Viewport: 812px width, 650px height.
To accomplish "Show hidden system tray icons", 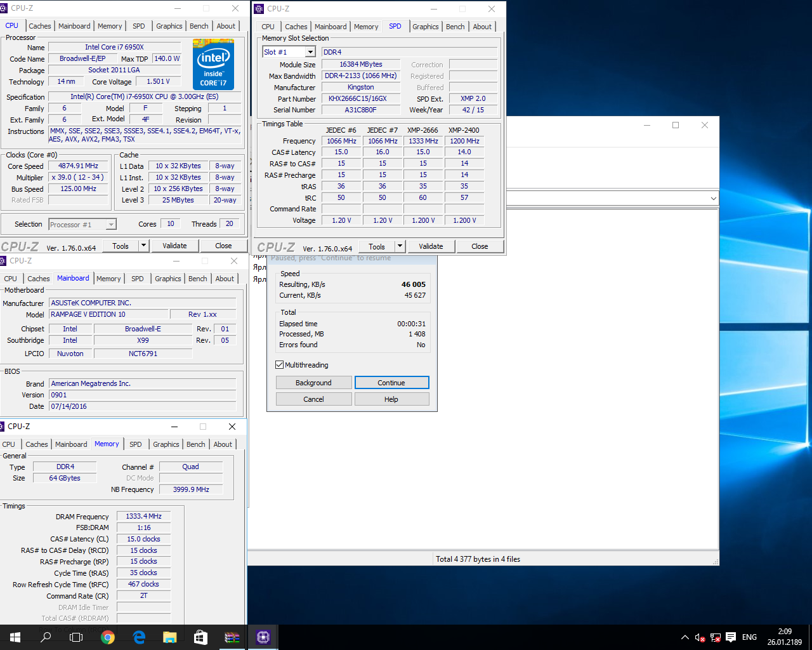I will pyautogui.click(x=684, y=637).
